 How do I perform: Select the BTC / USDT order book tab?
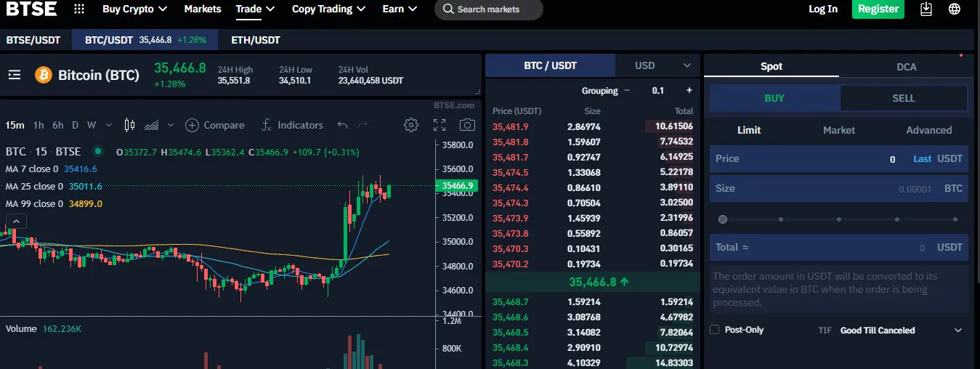550,65
